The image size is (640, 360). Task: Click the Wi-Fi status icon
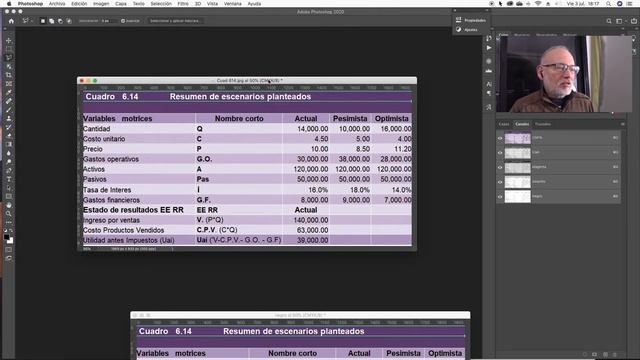538,4
